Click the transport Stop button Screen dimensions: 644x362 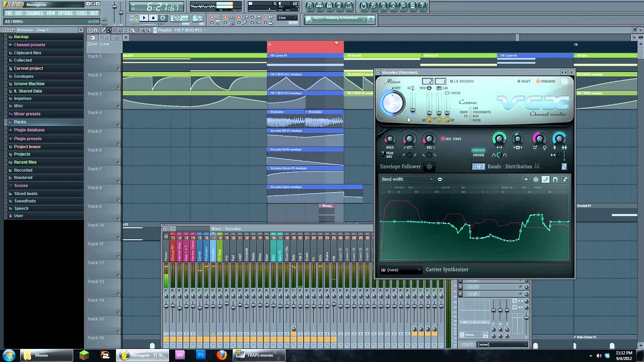[153, 18]
